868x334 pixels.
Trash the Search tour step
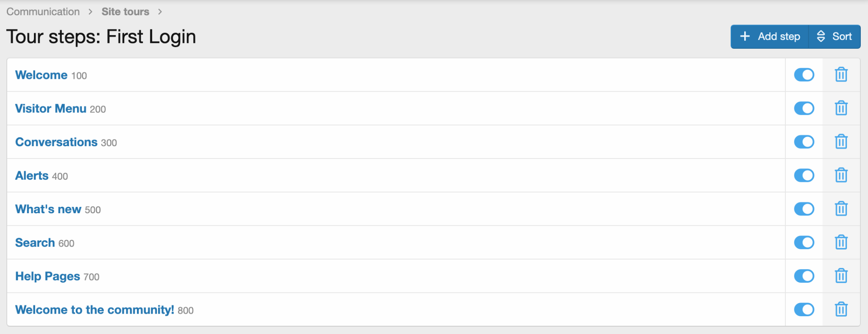pyautogui.click(x=841, y=242)
